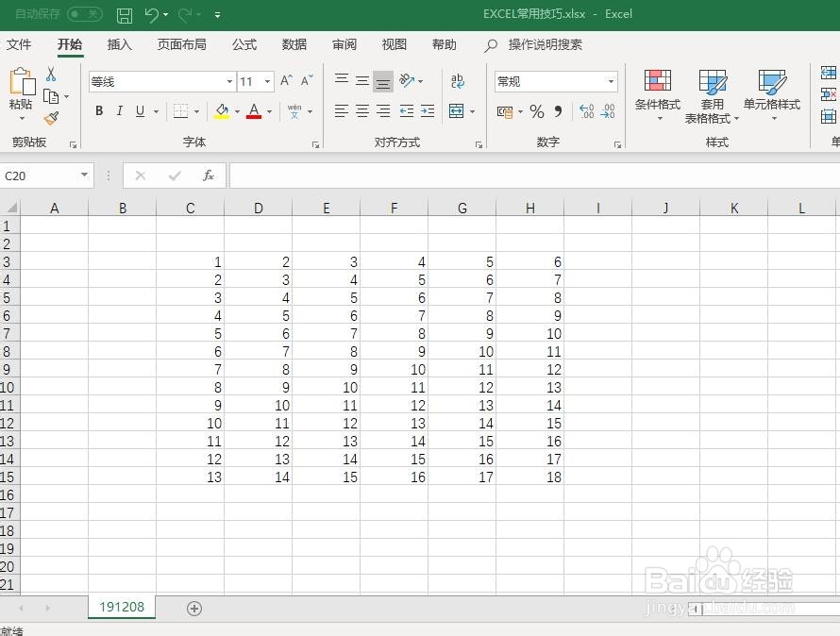Open the 文件 (File) menu
Viewport: 840px width, 636px height.
[x=21, y=44]
